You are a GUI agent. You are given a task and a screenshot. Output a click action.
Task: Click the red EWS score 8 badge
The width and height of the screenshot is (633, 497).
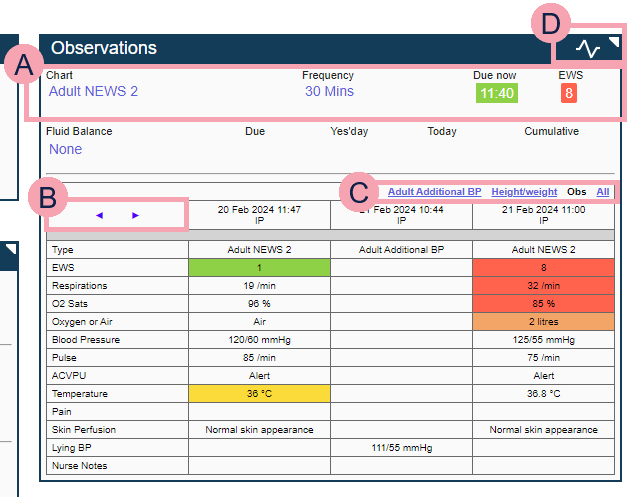pyautogui.click(x=568, y=94)
